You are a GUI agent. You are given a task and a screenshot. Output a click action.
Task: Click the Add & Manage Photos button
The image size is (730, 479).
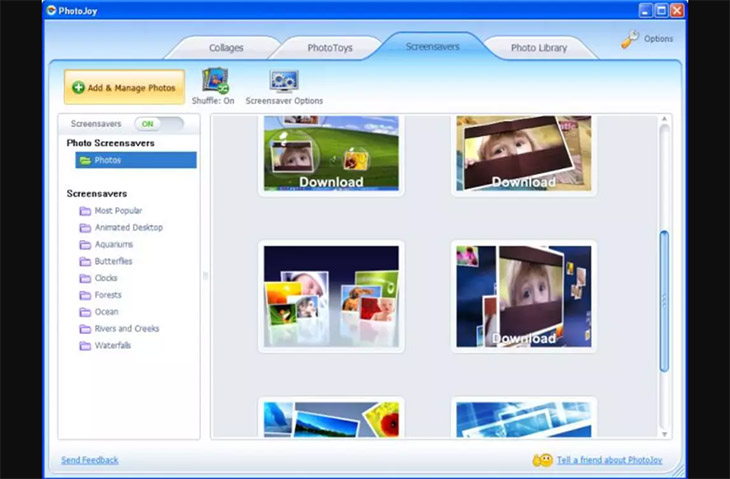(124, 87)
